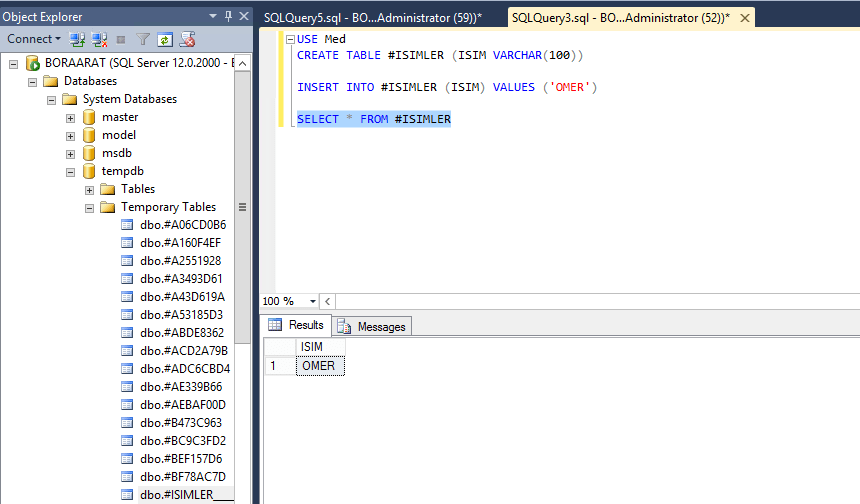
Task: Collapse the System Databases folder
Action: click(52, 100)
